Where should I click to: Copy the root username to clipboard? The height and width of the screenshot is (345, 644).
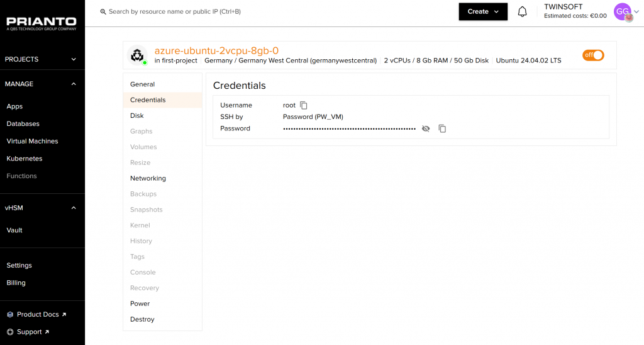click(304, 106)
